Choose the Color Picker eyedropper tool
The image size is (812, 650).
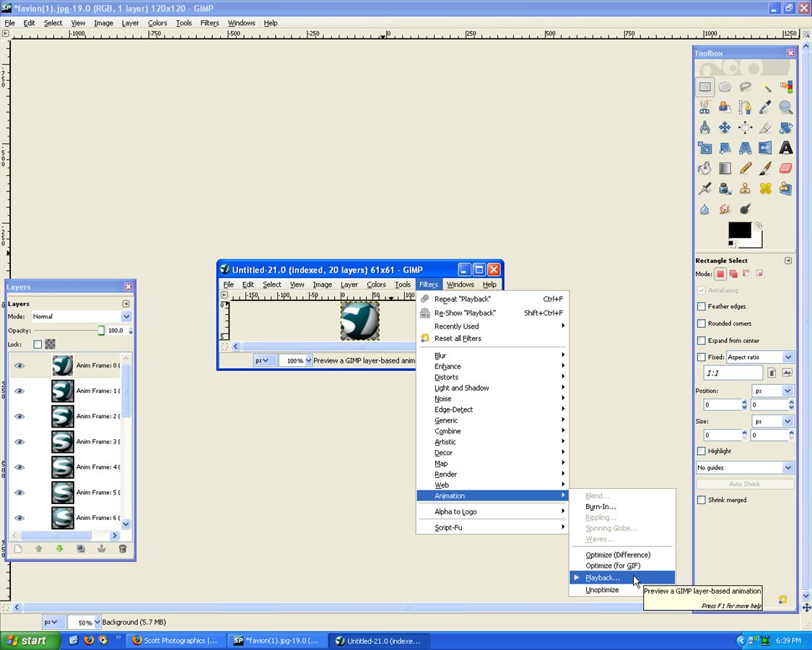pos(765,108)
